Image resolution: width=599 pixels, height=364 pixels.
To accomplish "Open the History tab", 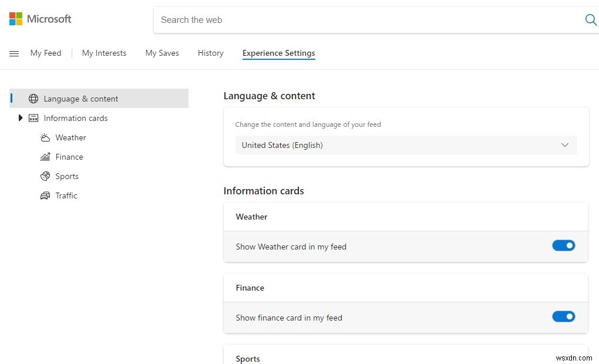I will 210,53.
